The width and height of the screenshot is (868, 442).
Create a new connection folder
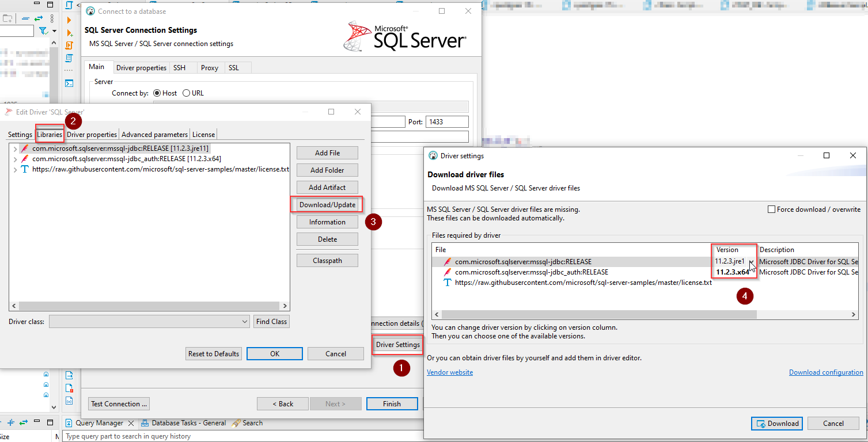tap(8, 18)
